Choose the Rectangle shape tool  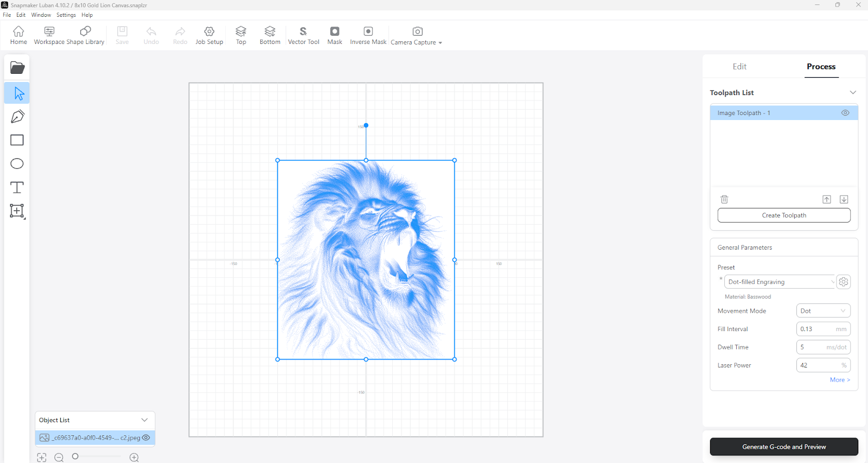[x=17, y=140]
